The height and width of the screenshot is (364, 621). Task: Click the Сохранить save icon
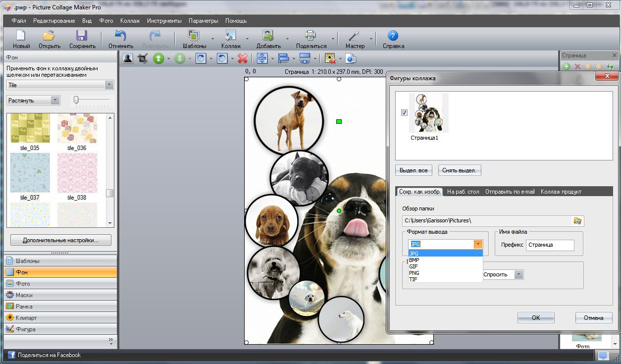click(x=82, y=39)
